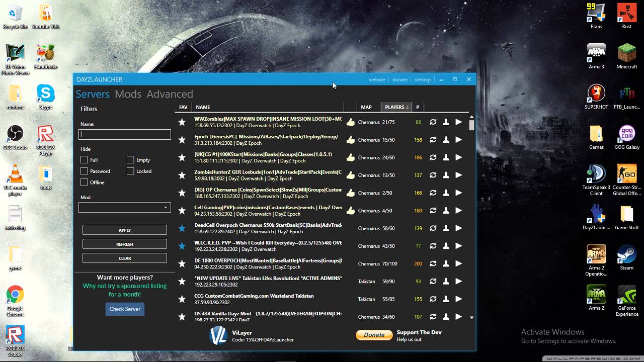
Task: Switch to the Servers tab
Action: pos(93,94)
